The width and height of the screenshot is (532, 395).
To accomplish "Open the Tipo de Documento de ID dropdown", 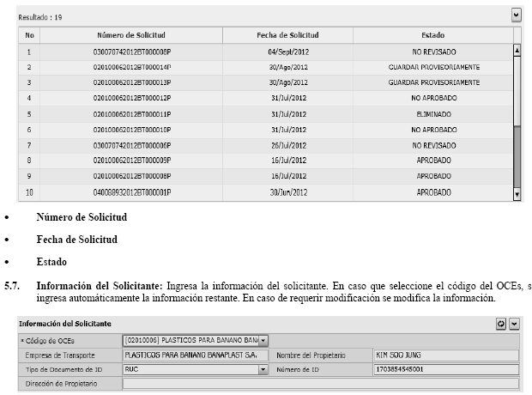I will click(x=263, y=369).
